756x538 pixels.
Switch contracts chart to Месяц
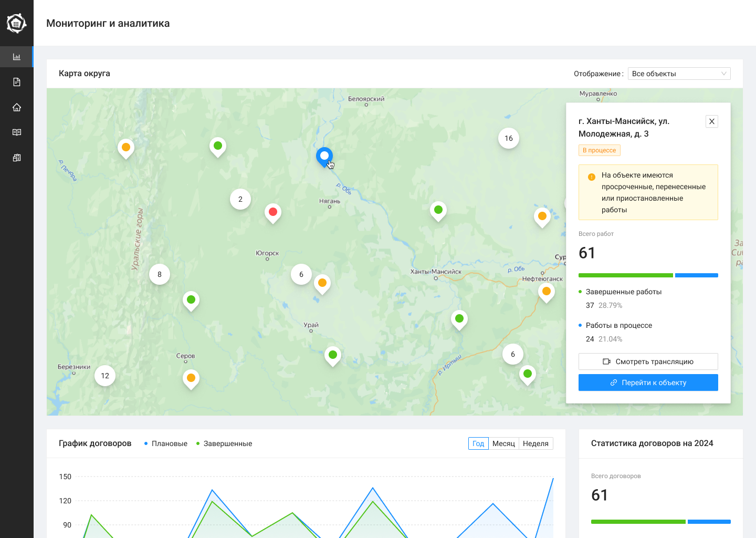pos(503,443)
